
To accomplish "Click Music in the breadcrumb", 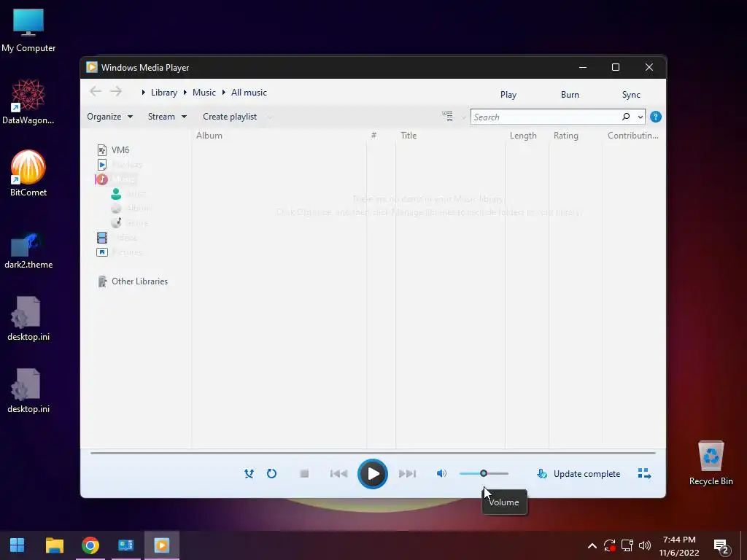I will coord(204,93).
